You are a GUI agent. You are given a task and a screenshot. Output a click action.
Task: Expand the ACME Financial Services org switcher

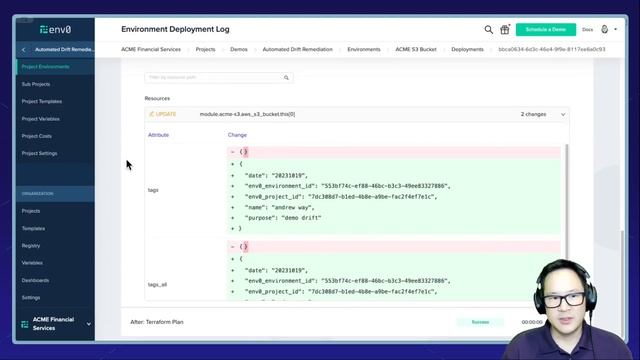tap(89, 324)
